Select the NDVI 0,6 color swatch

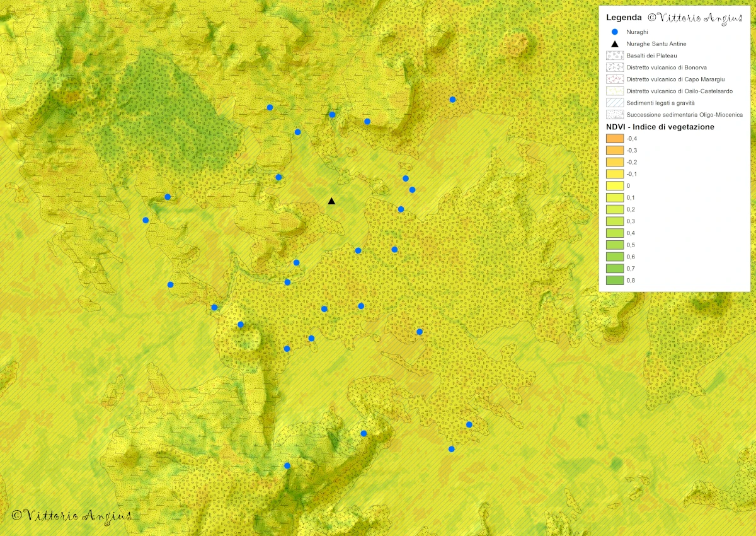click(x=614, y=257)
